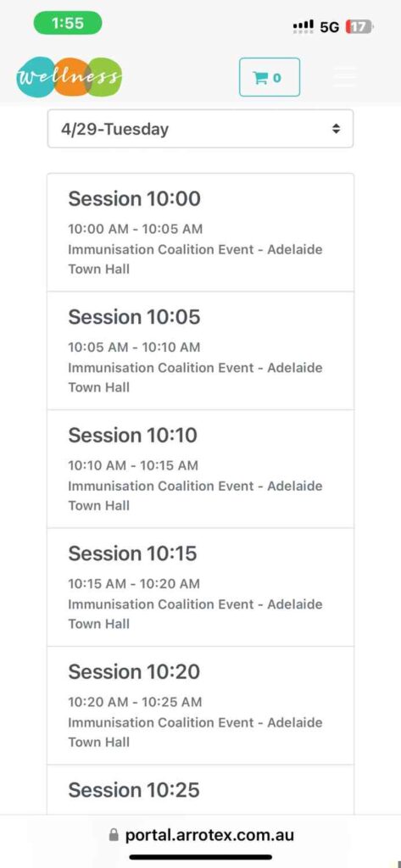The height and width of the screenshot is (868, 401).
Task: Tap the battery level indicator
Action: tap(359, 26)
